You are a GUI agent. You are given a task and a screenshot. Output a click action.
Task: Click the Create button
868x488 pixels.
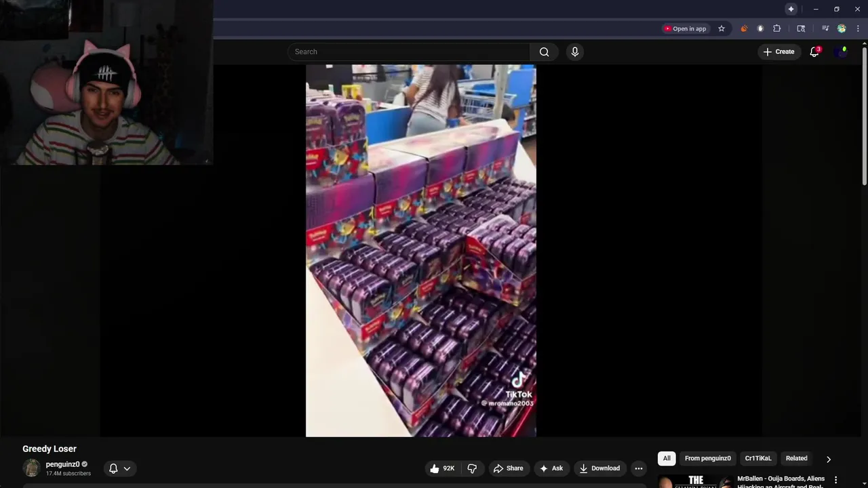click(x=778, y=52)
